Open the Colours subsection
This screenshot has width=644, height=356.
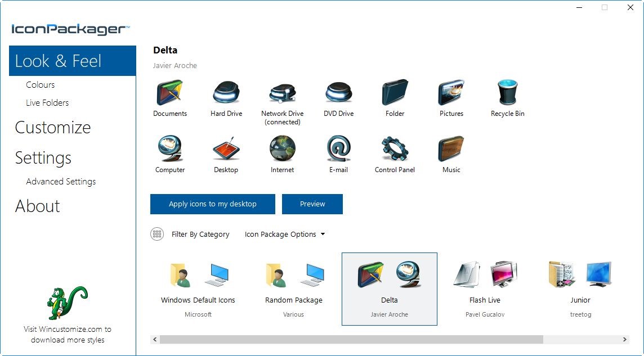(41, 85)
